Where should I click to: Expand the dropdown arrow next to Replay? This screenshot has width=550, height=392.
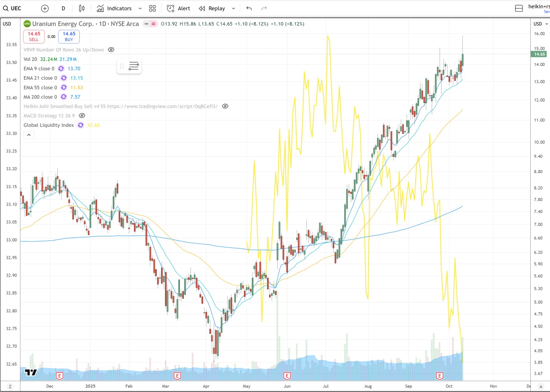coord(233,8)
